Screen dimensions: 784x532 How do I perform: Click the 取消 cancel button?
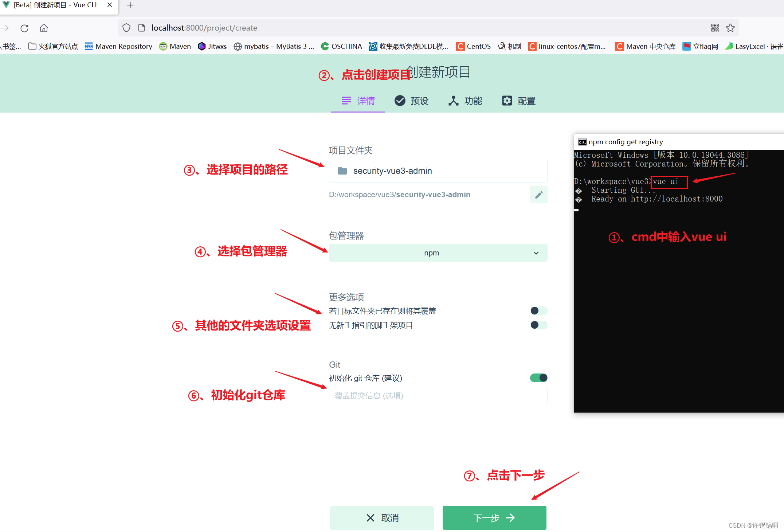[381, 517]
